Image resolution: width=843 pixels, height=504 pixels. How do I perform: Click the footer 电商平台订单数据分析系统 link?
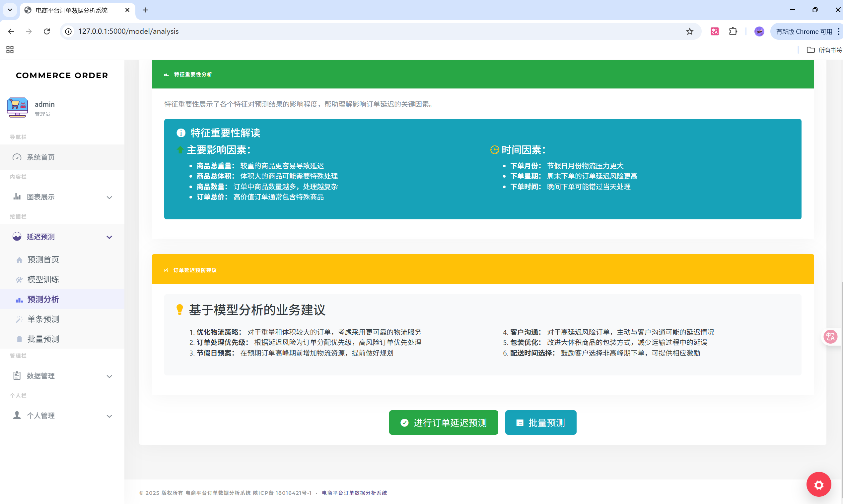point(354,493)
